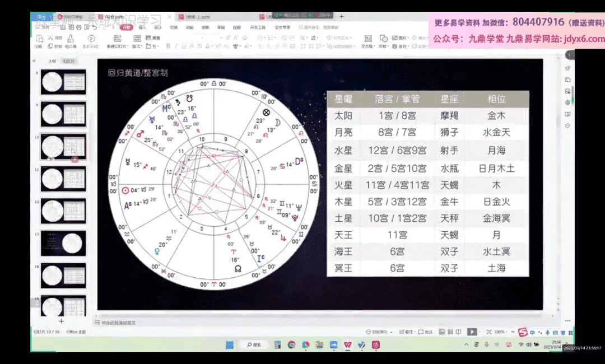The width and height of the screenshot is (605, 364).
Task: Open the Insert ribbon tab
Action: (142, 27)
